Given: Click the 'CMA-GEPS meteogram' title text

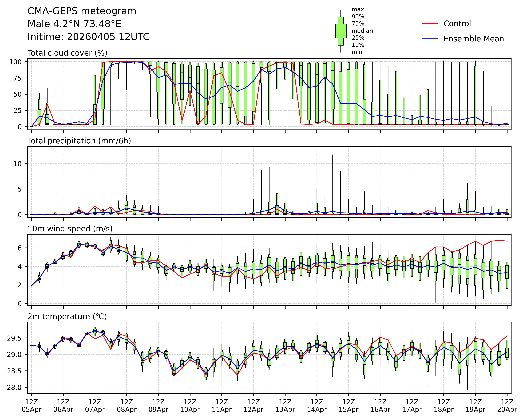Looking at the screenshot, I should pyautogui.click(x=82, y=11).
